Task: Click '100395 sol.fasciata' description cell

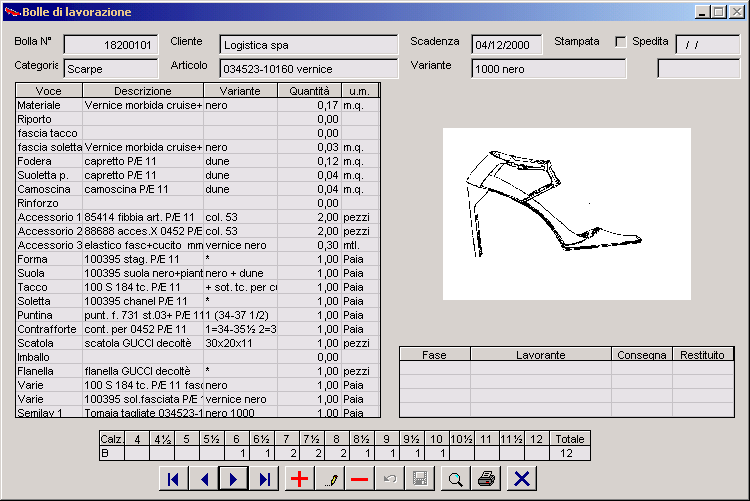Action: click(x=143, y=399)
